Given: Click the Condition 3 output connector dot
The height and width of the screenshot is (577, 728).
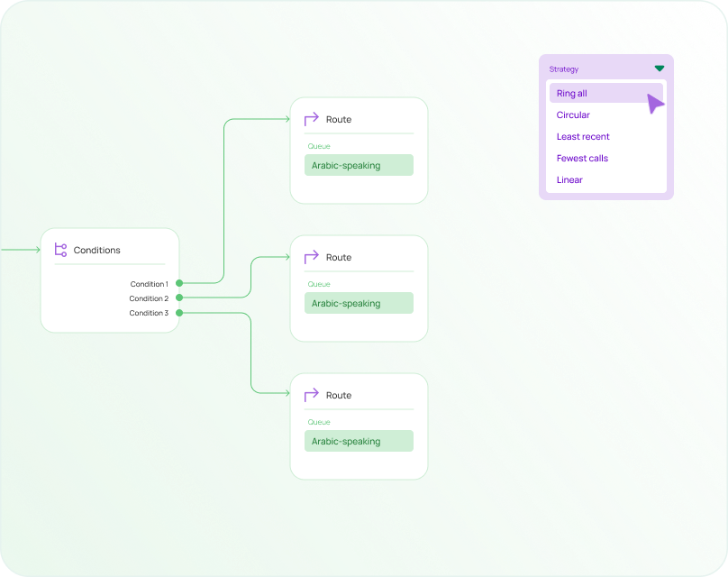Looking at the screenshot, I should 179,313.
